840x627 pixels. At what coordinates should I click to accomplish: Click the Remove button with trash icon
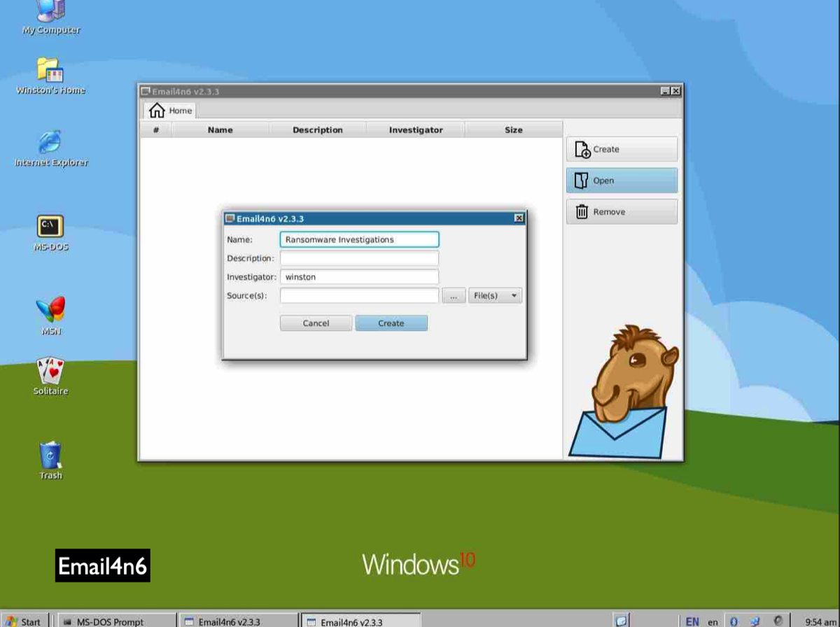point(622,212)
